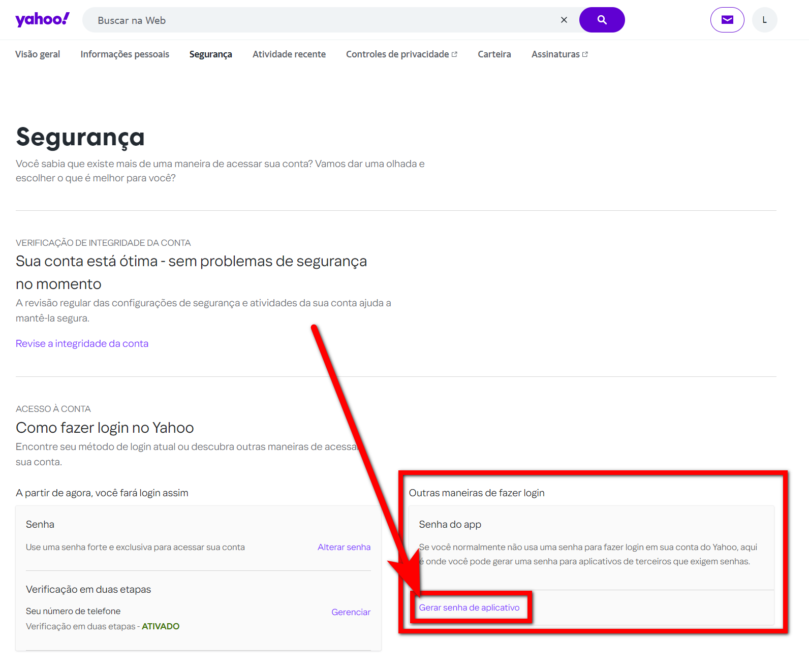Select the Segurança tab
809x672 pixels.
211,54
